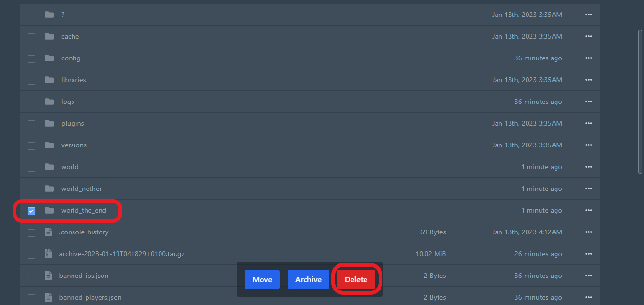Uncheck the world_the_end checkbox
Screen dimensions: 644x305
point(31,211)
